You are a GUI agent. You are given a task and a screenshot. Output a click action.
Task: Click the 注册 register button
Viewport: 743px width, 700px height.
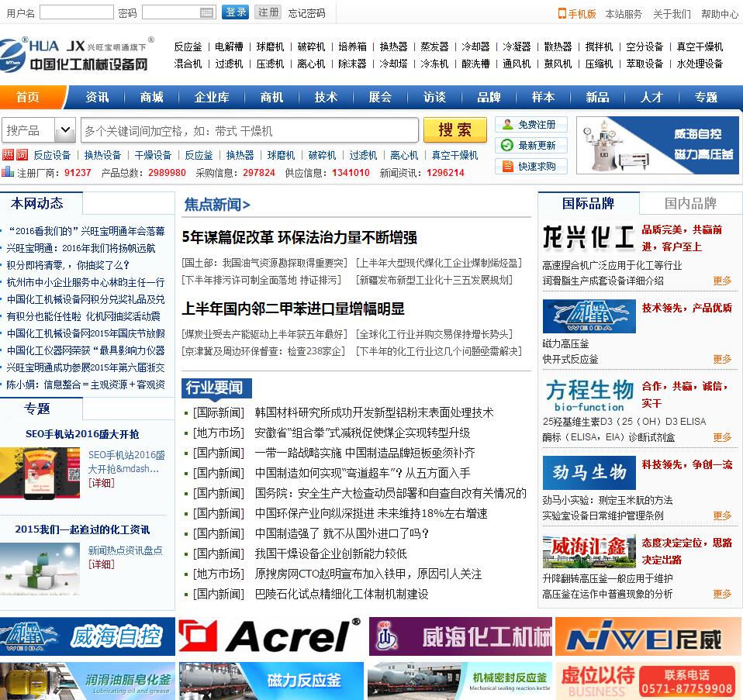268,12
